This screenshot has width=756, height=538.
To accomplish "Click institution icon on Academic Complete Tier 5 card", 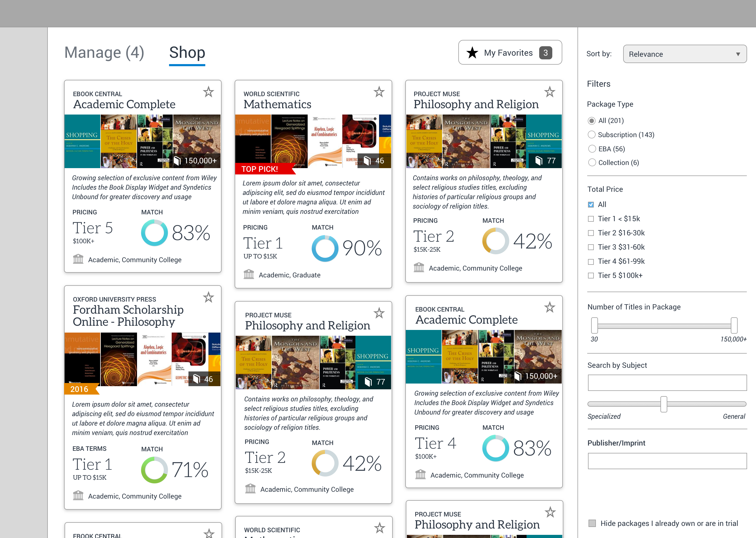I will tap(78, 259).
